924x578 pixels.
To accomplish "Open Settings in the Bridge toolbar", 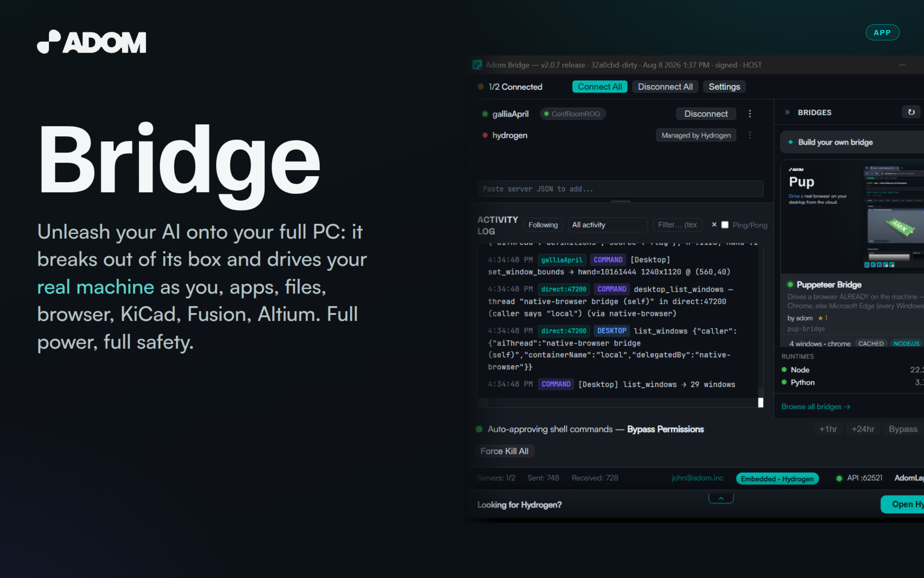I will click(x=724, y=86).
